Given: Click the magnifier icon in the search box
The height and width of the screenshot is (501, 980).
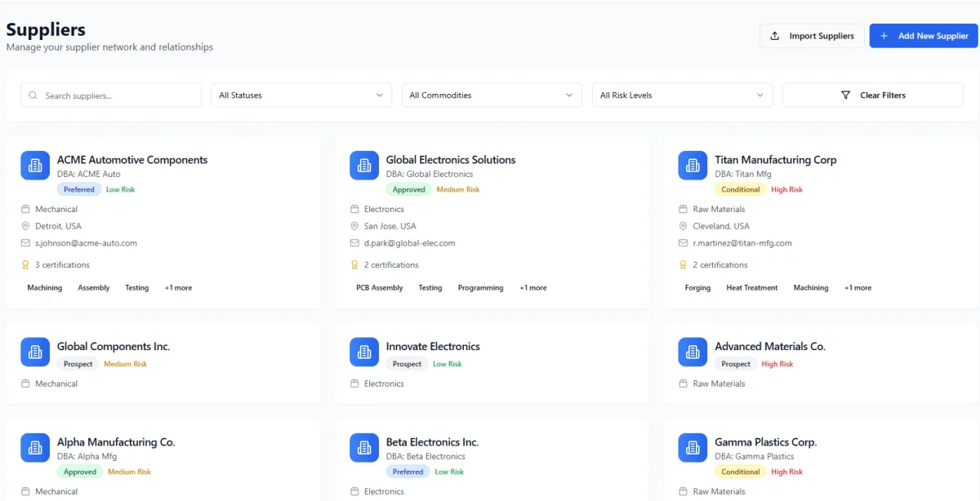Looking at the screenshot, I should 33,95.
